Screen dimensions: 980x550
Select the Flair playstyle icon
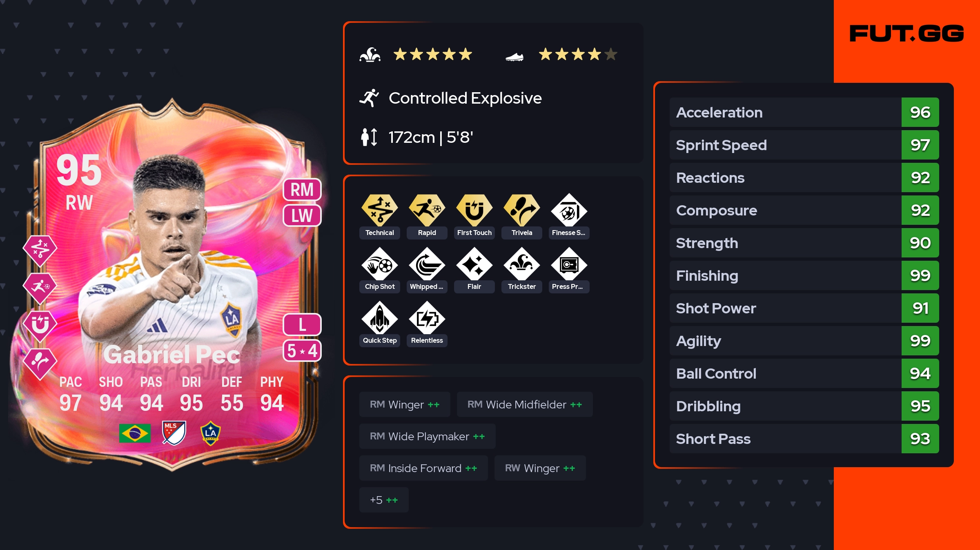point(474,264)
